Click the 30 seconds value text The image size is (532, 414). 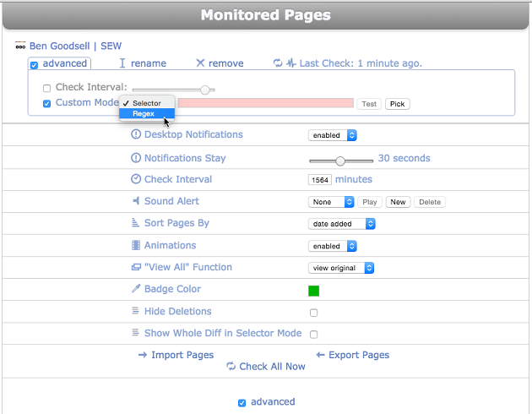[404, 158]
